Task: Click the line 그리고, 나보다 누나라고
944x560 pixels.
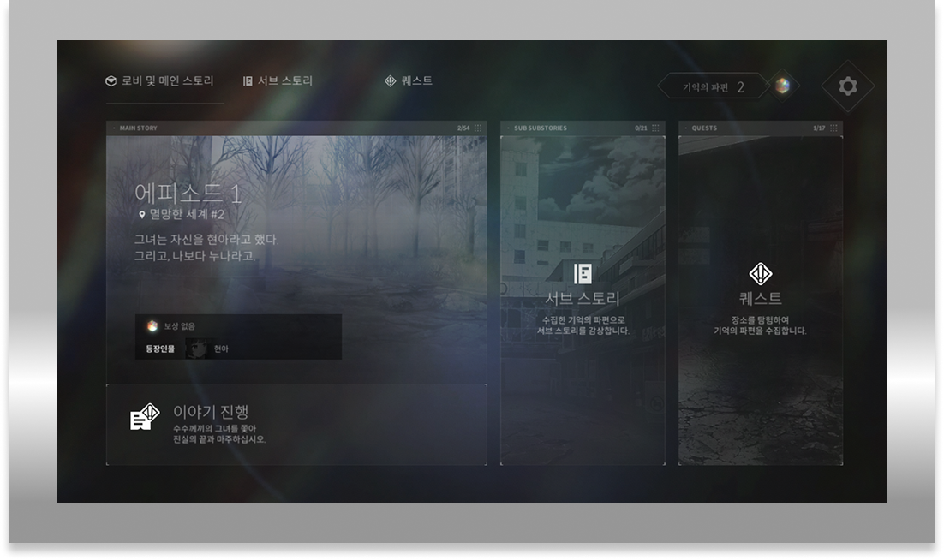Action: (x=194, y=256)
